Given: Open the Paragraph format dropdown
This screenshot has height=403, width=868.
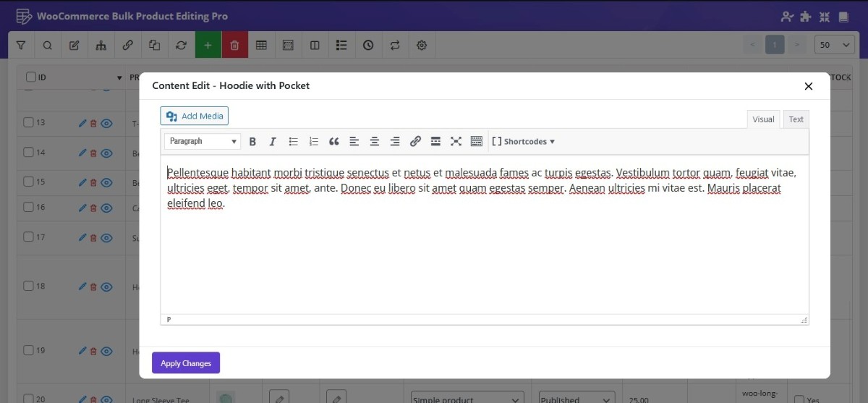Looking at the screenshot, I should 203,142.
